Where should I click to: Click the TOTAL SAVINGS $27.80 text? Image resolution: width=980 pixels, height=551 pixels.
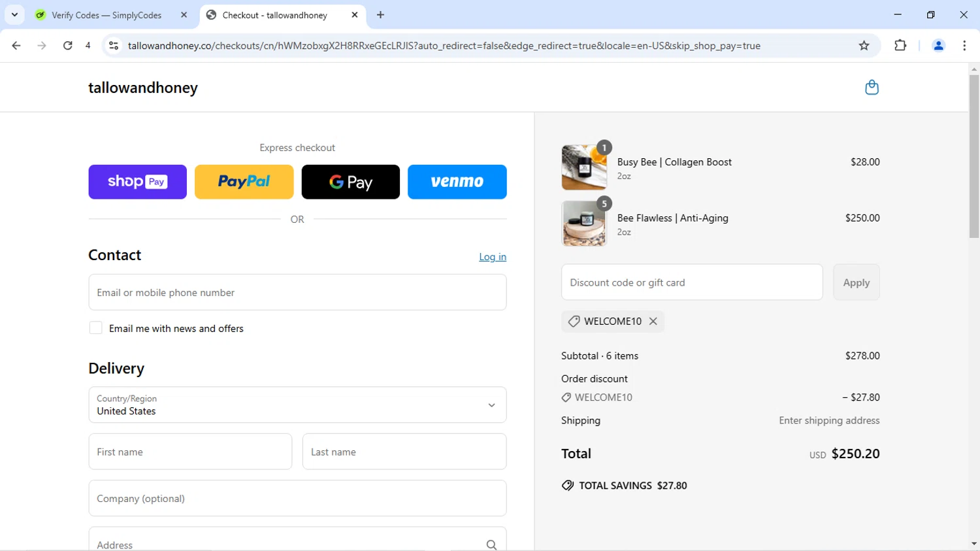pyautogui.click(x=632, y=486)
